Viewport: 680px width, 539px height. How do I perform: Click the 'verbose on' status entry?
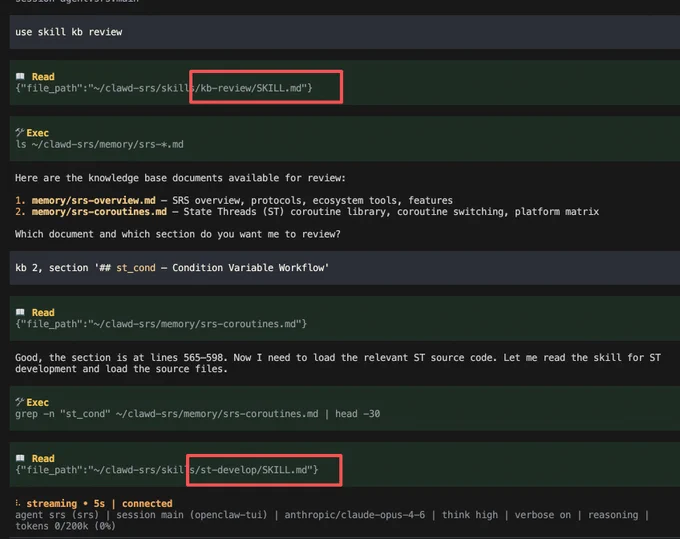coord(543,515)
